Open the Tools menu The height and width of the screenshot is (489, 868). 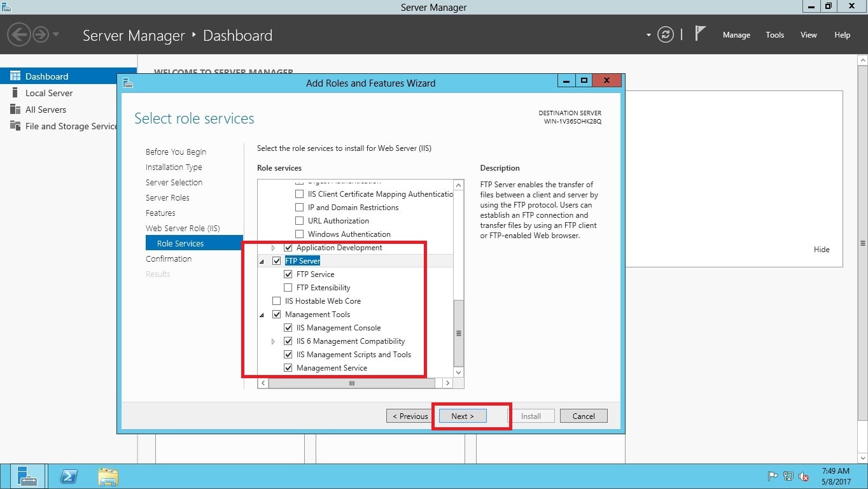pyautogui.click(x=774, y=35)
